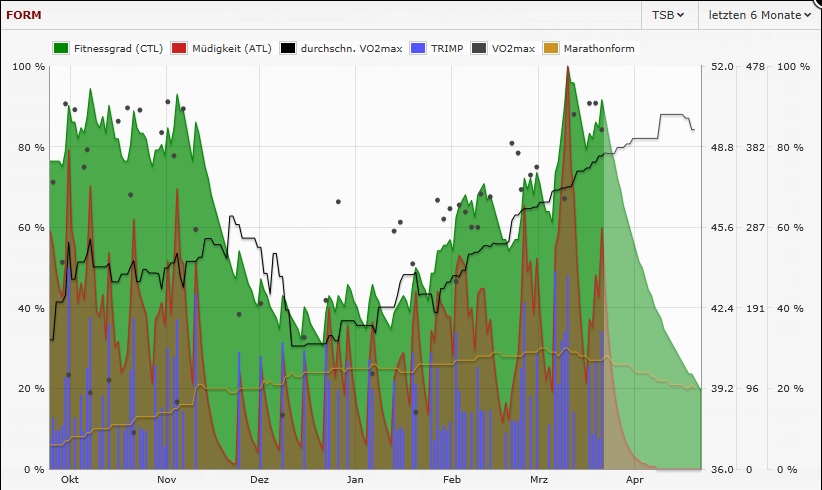Click the Okt month label on x-axis
Image resolution: width=822 pixels, height=490 pixels.
(x=69, y=480)
